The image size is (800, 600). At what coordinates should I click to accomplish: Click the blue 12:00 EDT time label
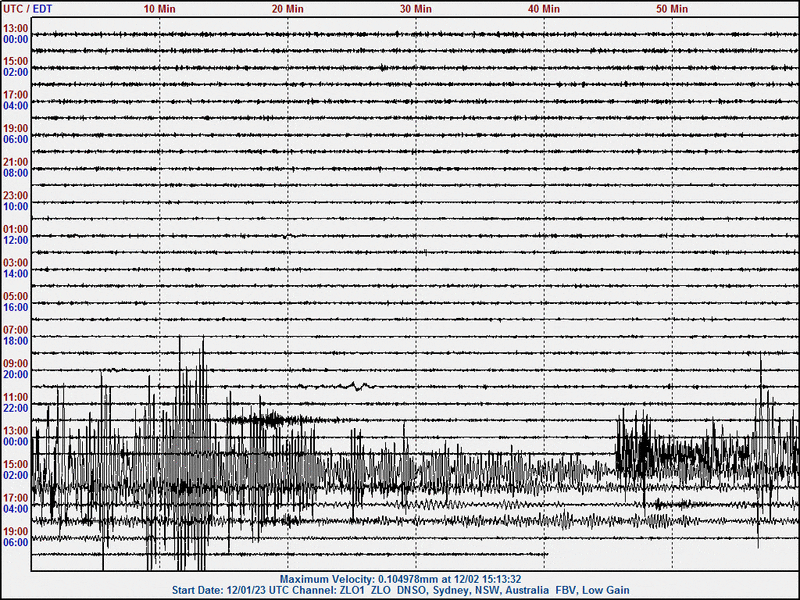click(16, 240)
